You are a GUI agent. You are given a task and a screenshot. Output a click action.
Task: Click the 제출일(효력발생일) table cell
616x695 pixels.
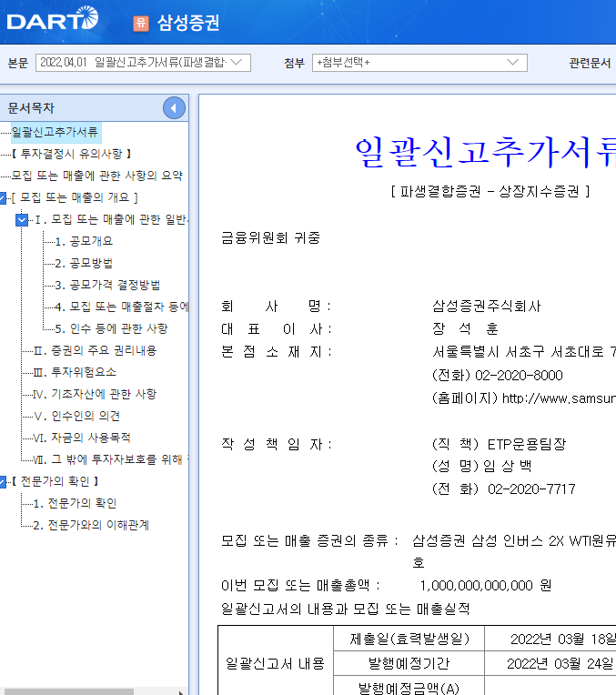pyautogui.click(x=409, y=639)
